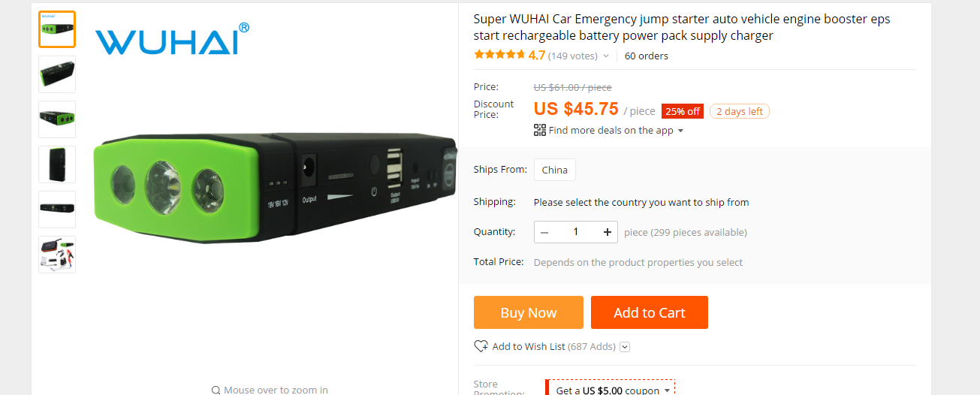The height and width of the screenshot is (395, 980).
Task: Click the orange star rating
Action: 499,55
